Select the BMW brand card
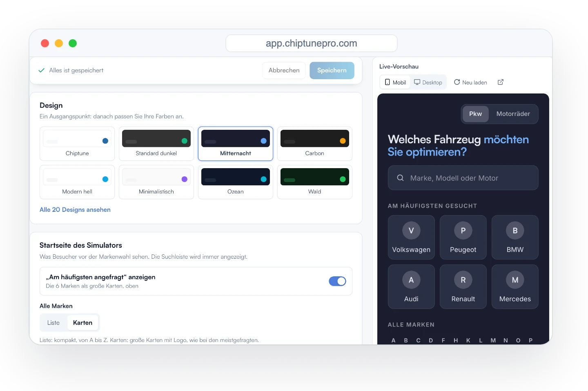 [x=515, y=238]
